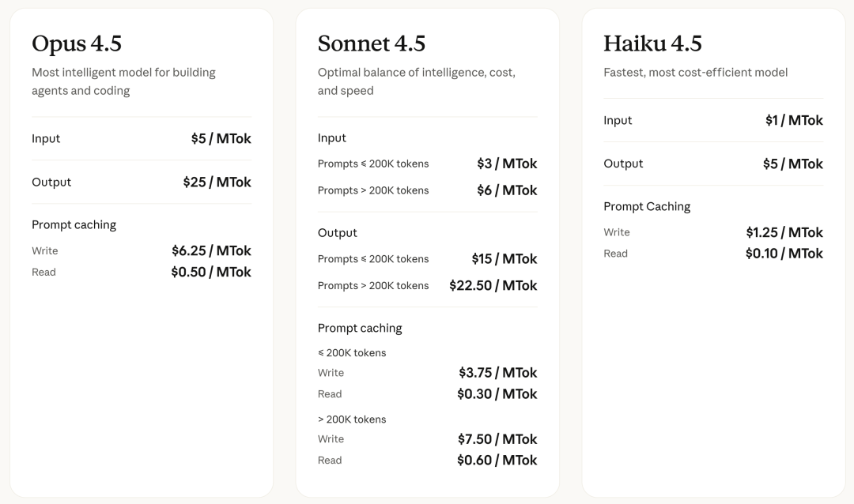
Task: Click the Opus 4.5 card heading
Action: [77, 43]
